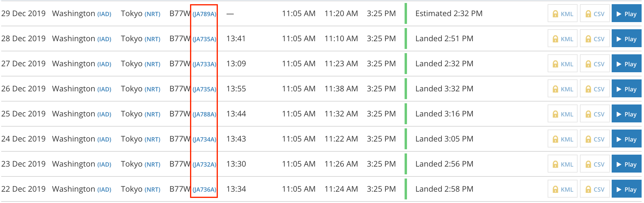Open NRT airport link on 24 Dec row
This screenshot has width=644, height=203.
[152, 139]
